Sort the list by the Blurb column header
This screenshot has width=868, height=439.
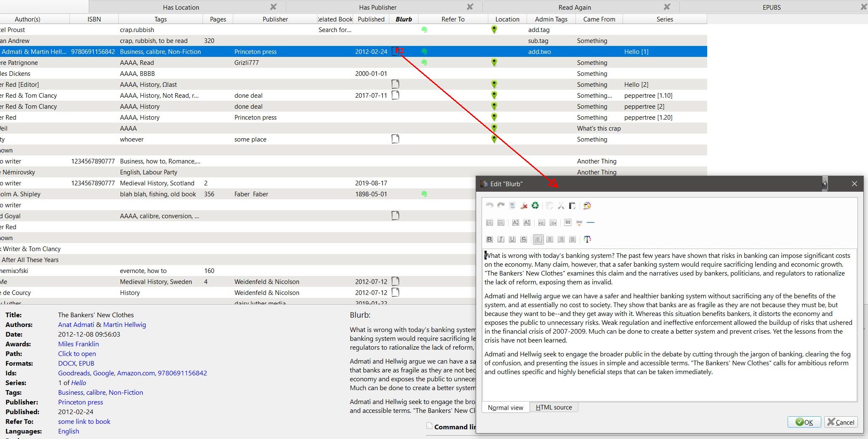(404, 19)
